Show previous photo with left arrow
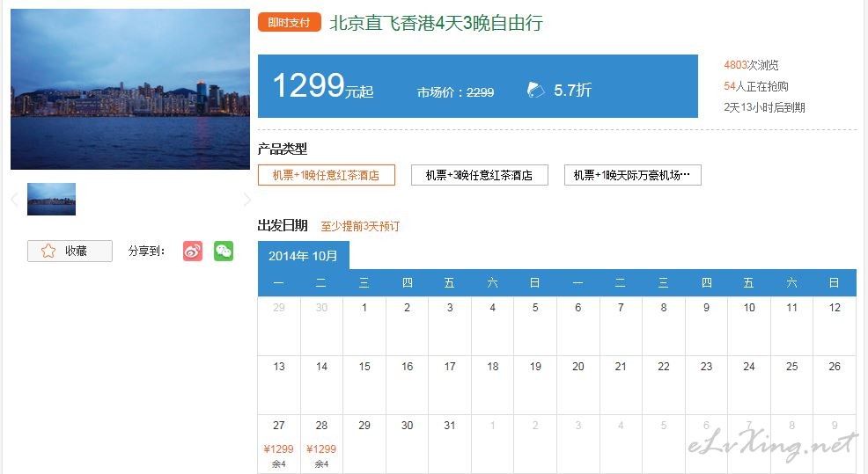 pyautogui.click(x=14, y=200)
